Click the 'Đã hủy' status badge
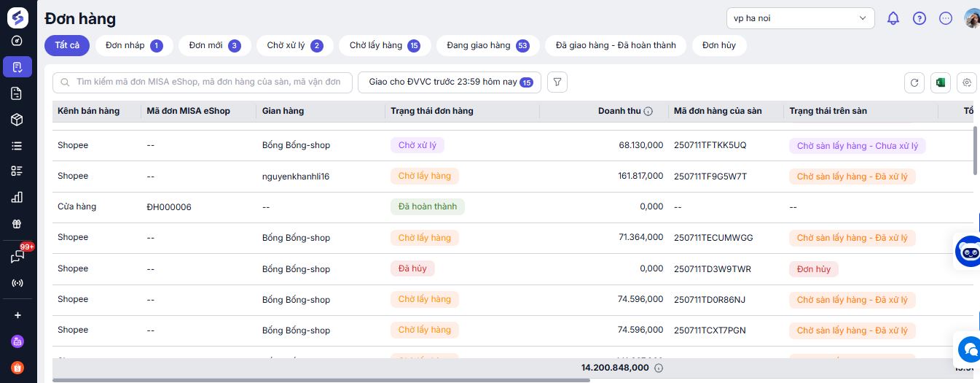Viewport: 980px width, 383px height. tap(412, 268)
